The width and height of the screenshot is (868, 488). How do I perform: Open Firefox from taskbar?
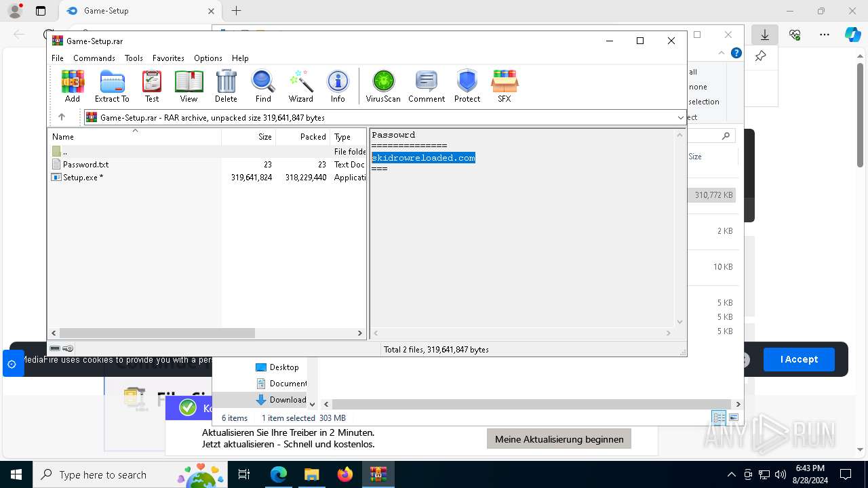click(x=344, y=474)
